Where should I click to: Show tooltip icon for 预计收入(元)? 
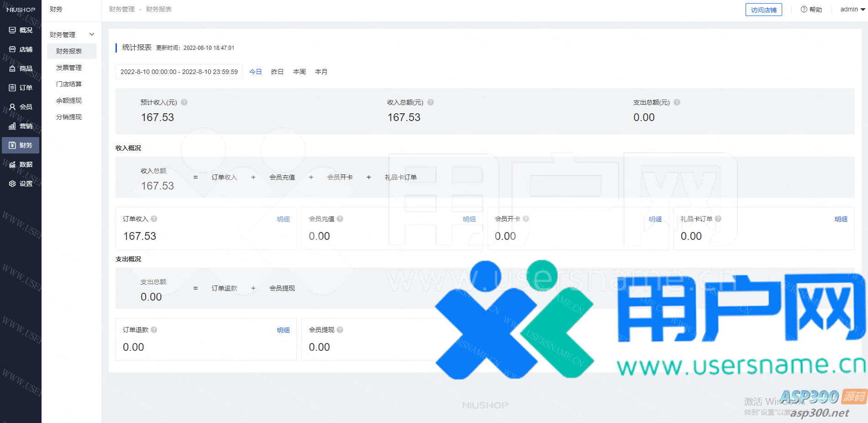tap(184, 102)
